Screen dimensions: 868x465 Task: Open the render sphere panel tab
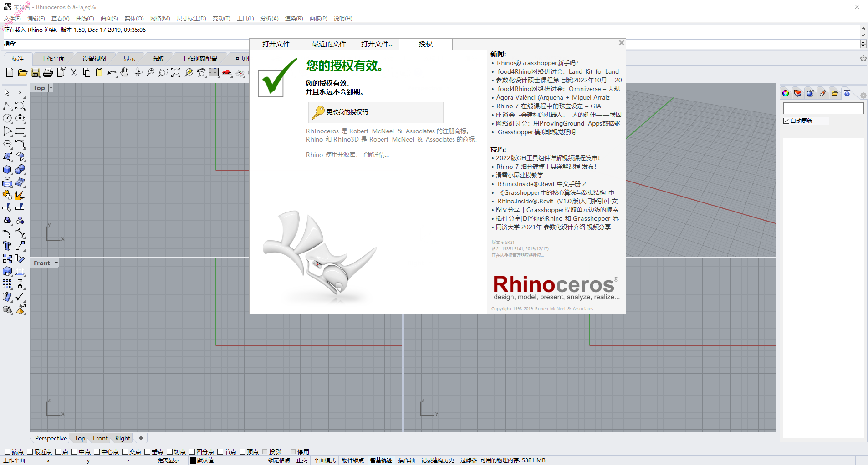tap(810, 93)
